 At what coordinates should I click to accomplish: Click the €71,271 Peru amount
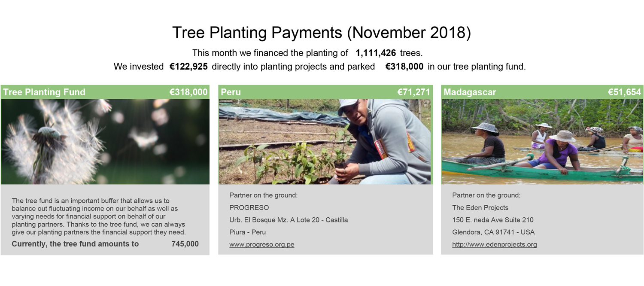click(x=413, y=92)
